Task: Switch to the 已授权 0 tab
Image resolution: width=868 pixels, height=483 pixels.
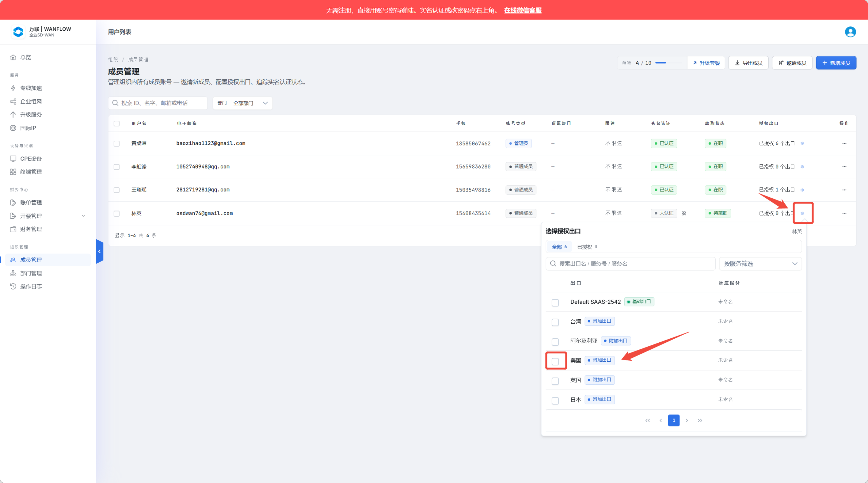Action: pyautogui.click(x=587, y=247)
